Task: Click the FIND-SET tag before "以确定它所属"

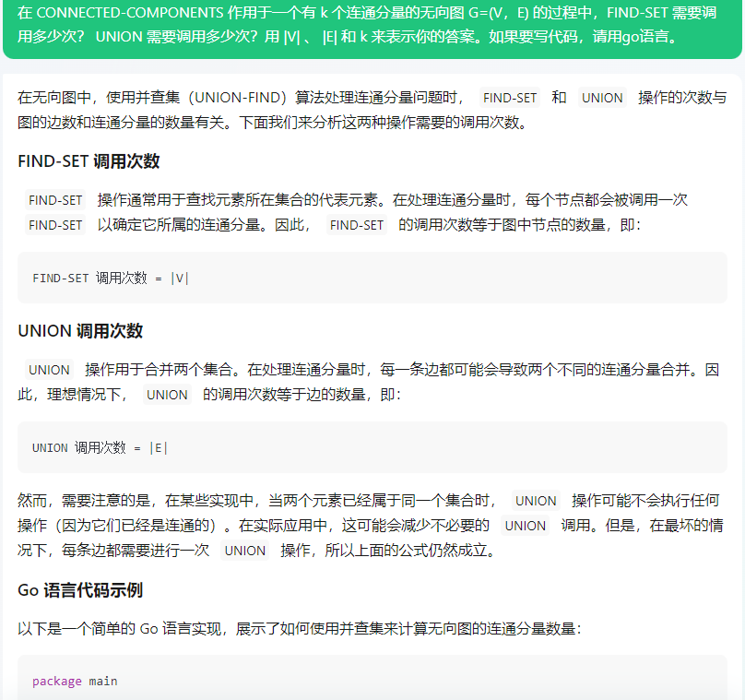Action: pyautogui.click(x=55, y=225)
